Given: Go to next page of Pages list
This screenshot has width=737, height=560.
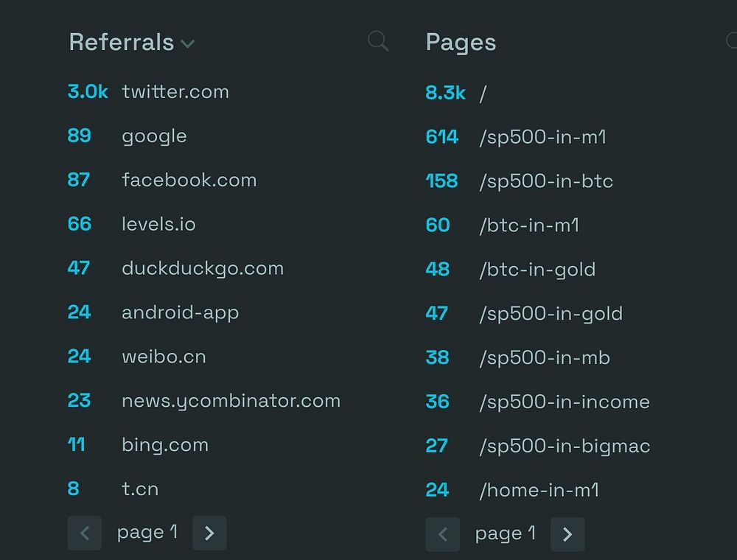Looking at the screenshot, I should [x=567, y=534].
